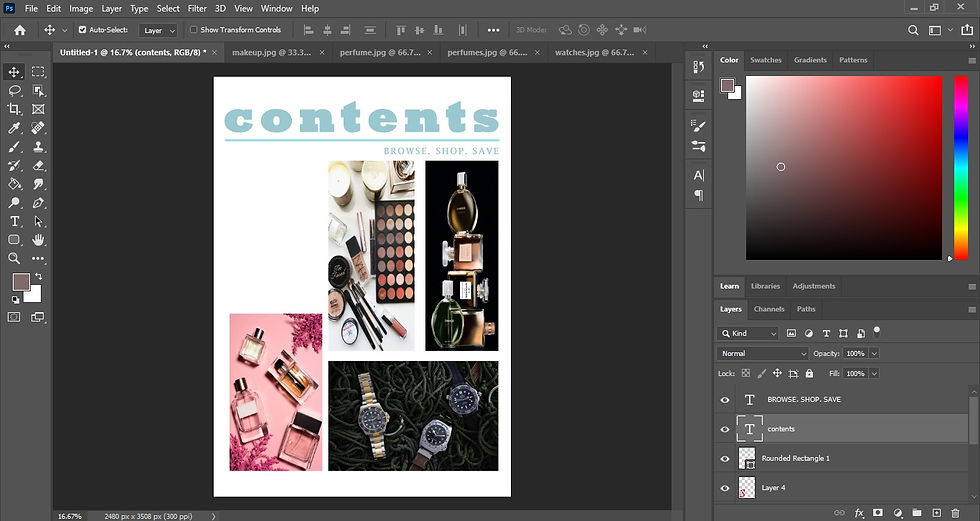Open the Layers panel flyout menu
980x521 pixels.
point(972,309)
